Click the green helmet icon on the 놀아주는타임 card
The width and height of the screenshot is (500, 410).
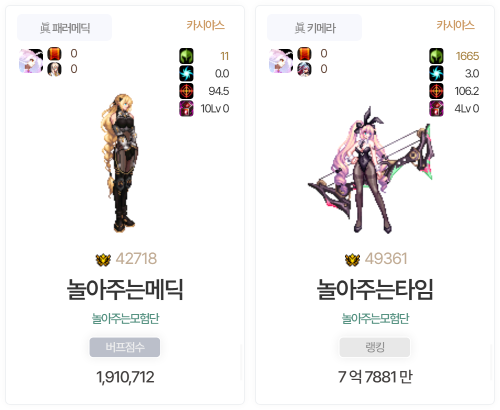[436, 56]
